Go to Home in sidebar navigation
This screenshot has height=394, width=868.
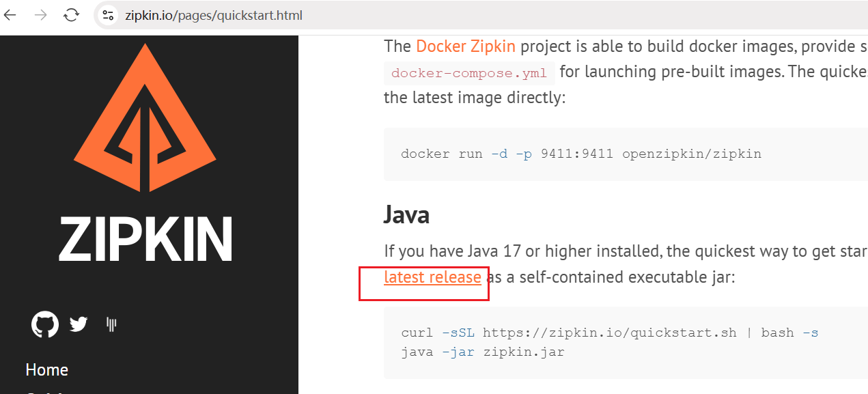[46, 369]
